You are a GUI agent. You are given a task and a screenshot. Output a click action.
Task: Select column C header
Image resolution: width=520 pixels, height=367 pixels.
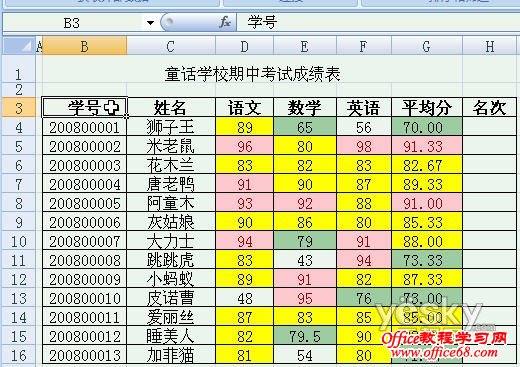(171, 46)
